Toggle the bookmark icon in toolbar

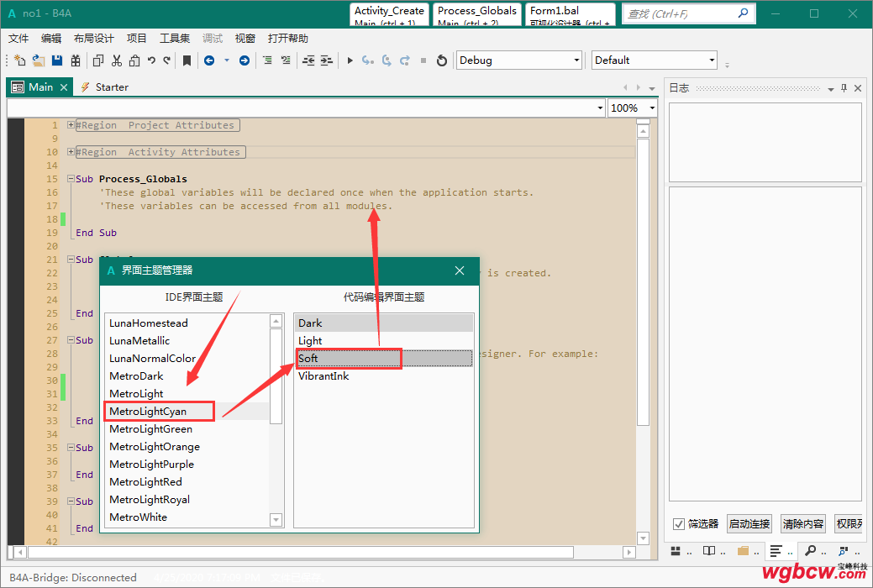(x=187, y=60)
